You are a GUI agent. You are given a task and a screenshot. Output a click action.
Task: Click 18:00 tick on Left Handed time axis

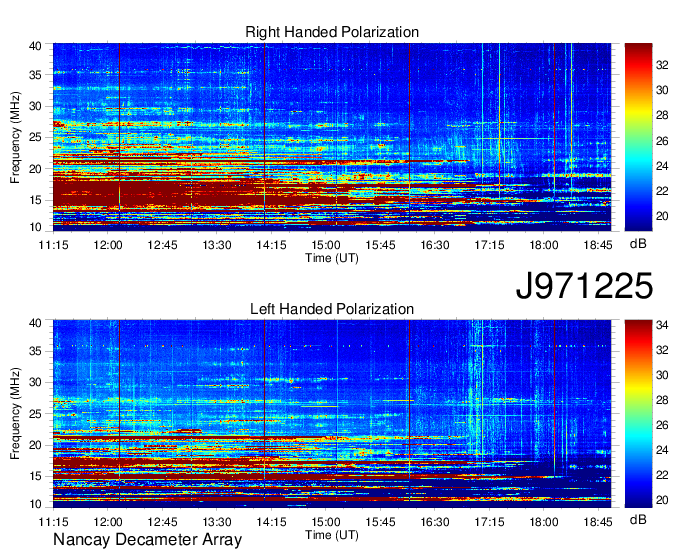(x=544, y=522)
